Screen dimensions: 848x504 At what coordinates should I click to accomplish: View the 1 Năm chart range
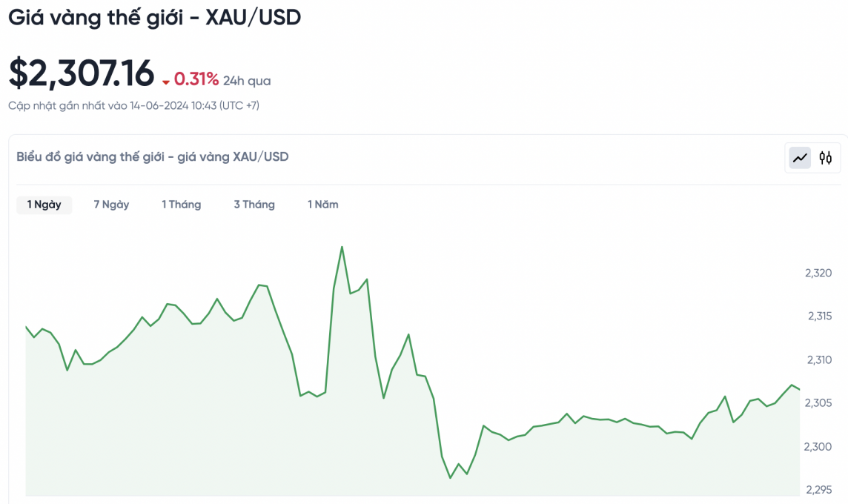coord(323,205)
